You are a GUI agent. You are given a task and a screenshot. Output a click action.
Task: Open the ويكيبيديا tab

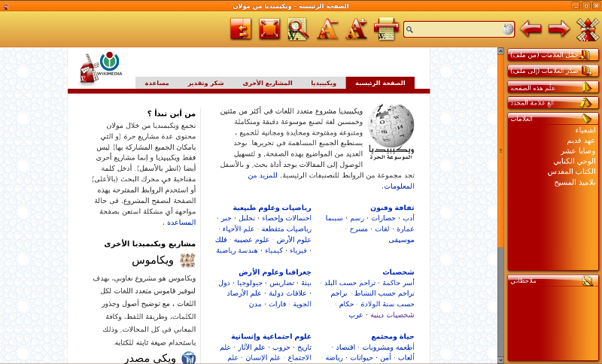(324, 83)
